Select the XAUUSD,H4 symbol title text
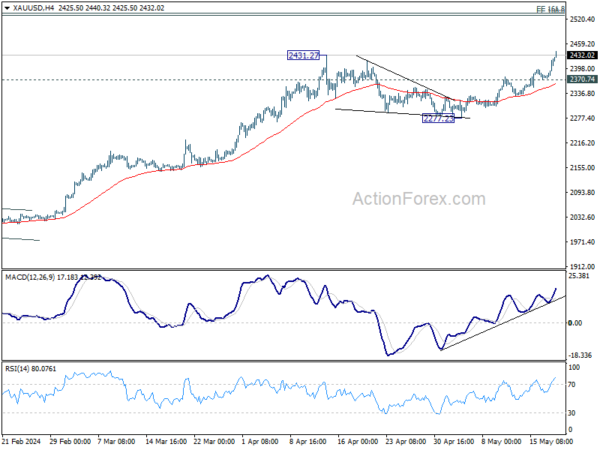Viewport: 600px width, 450px height. [34, 8]
